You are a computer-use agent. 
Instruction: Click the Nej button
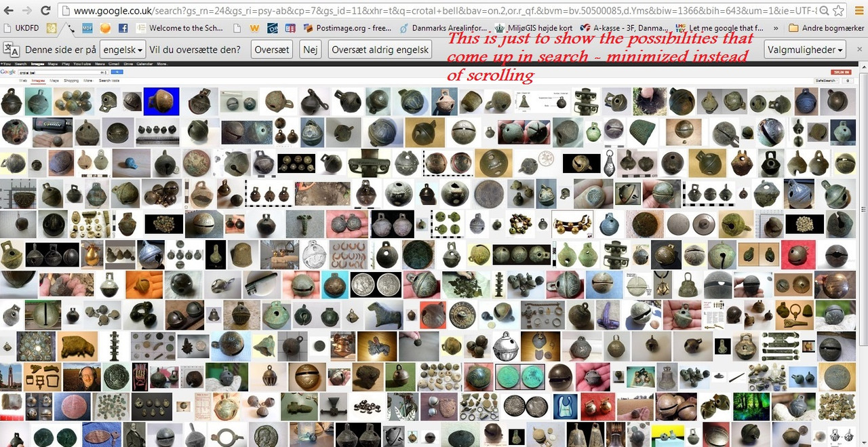(x=311, y=50)
